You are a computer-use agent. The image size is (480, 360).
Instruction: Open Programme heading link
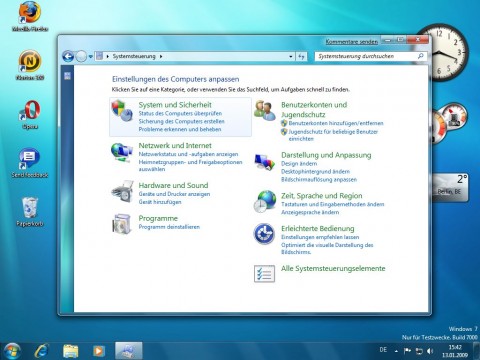(x=158, y=218)
